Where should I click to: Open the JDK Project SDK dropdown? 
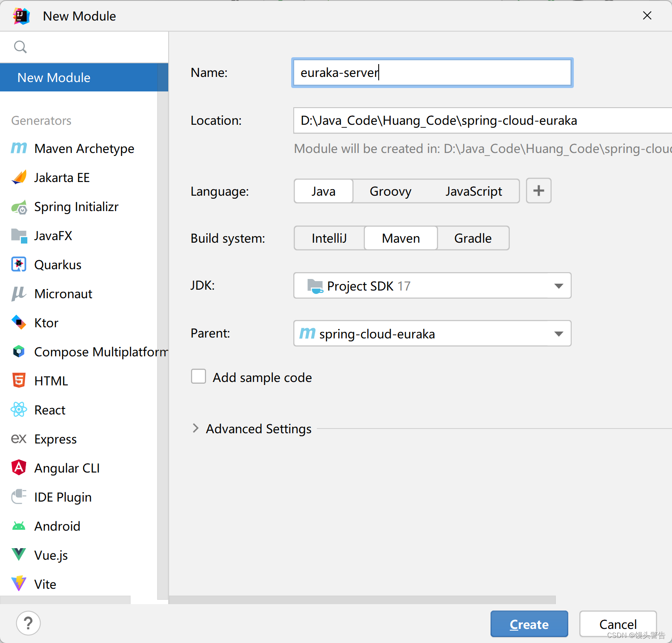pyautogui.click(x=432, y=285)
